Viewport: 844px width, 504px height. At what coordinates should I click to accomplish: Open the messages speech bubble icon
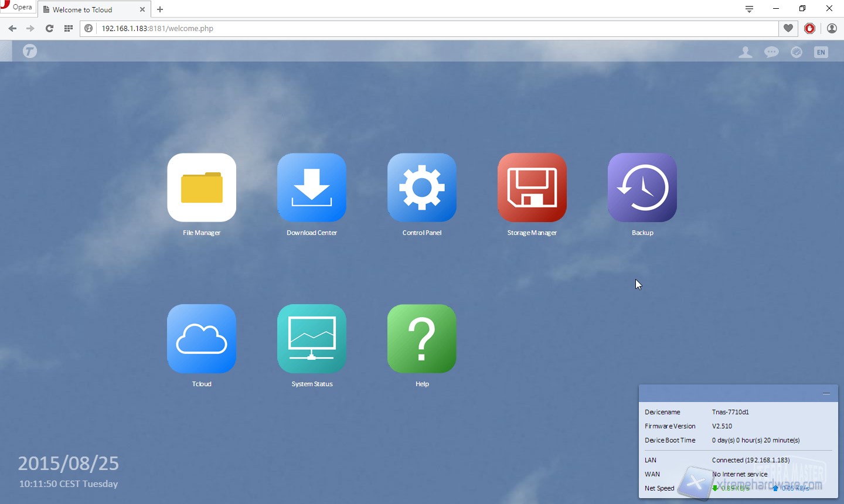(771, 52)
